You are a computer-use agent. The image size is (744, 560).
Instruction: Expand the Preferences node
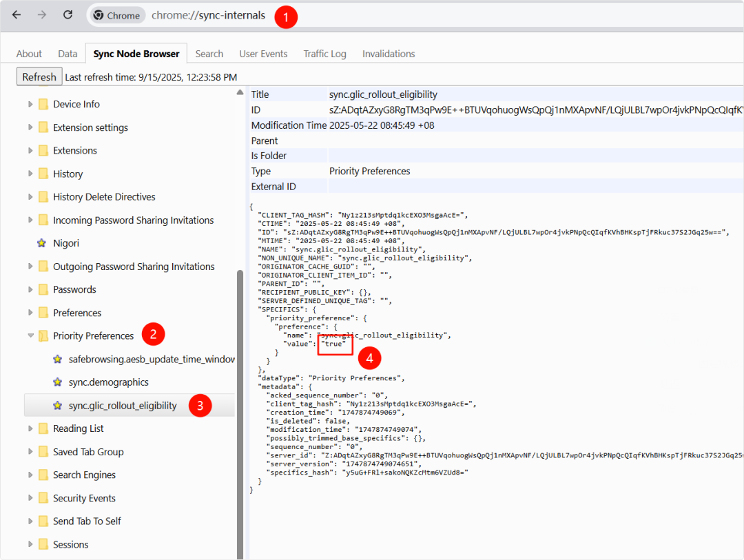tap(30, 312)
